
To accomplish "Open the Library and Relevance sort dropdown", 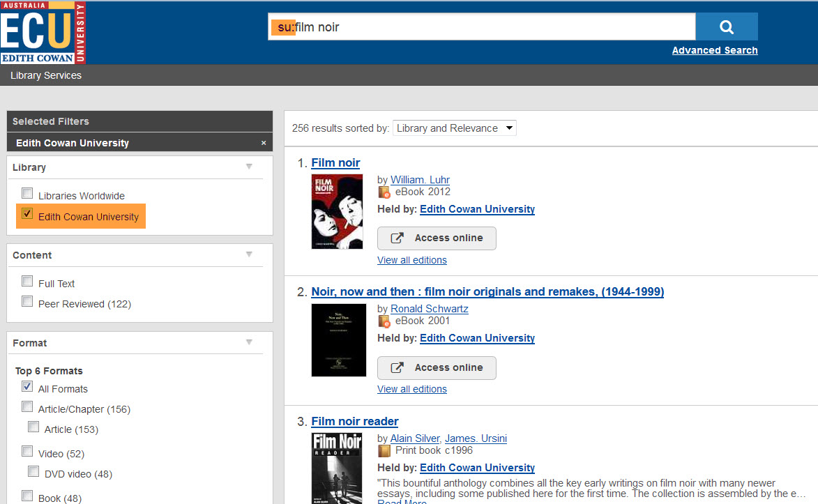I will tap(455, 128).
